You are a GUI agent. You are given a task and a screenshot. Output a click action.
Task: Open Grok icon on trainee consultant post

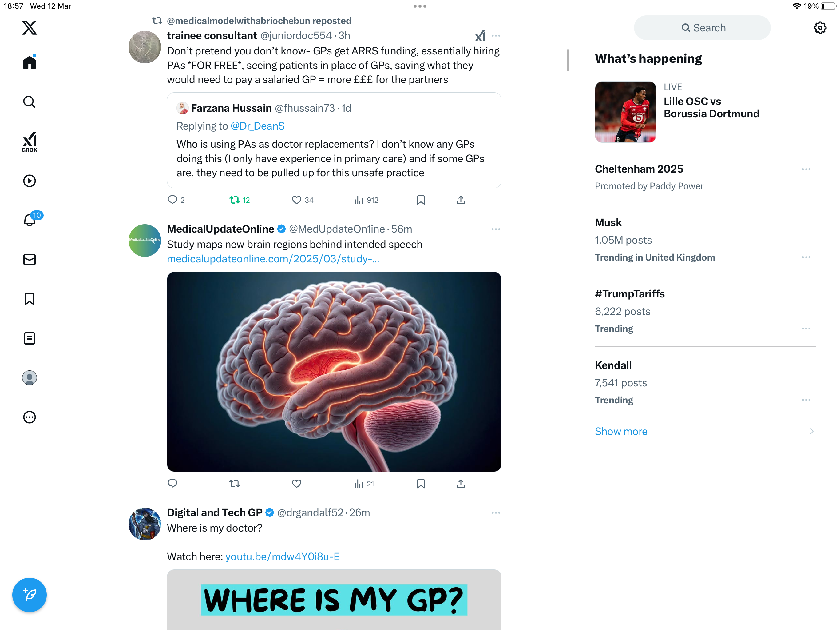click(480, 36)
